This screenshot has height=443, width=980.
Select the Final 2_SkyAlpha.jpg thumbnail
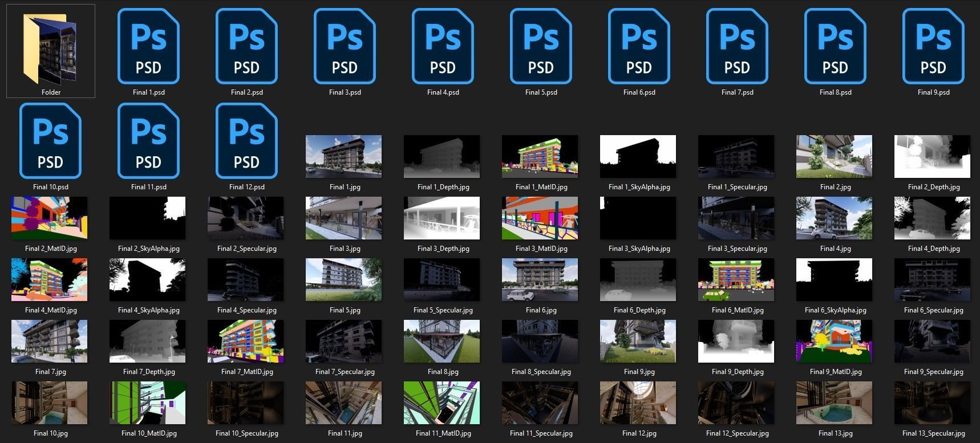[x=148, y=218]
